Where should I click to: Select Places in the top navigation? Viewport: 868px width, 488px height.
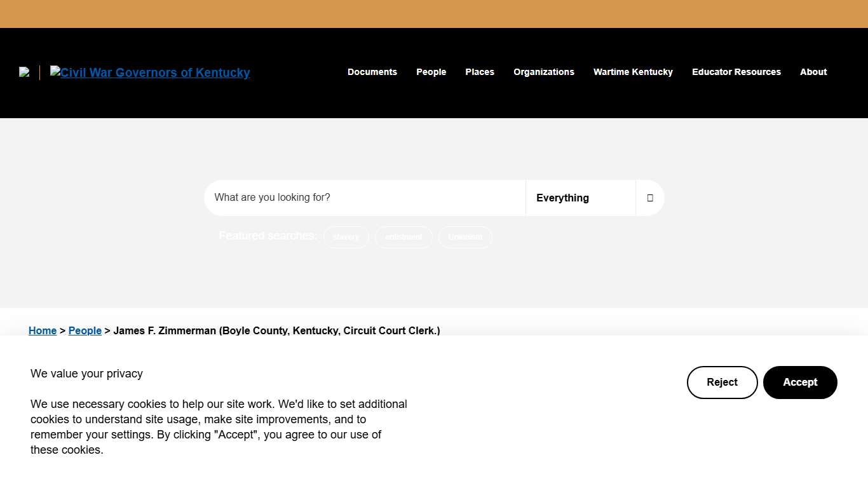(480, 72)
